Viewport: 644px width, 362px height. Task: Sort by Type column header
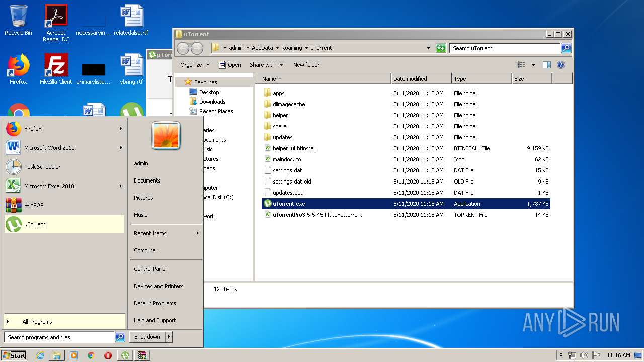[x=481, y=79]
